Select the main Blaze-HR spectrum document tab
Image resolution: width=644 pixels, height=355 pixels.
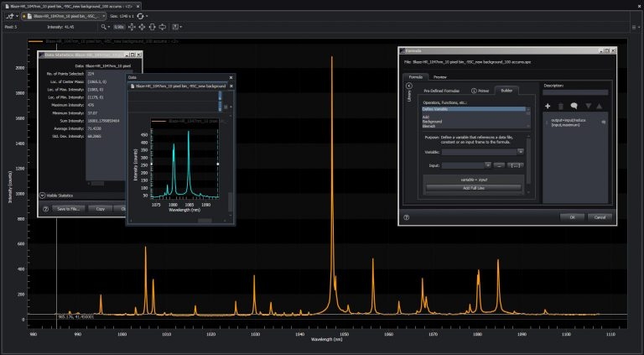pos(70,6)
